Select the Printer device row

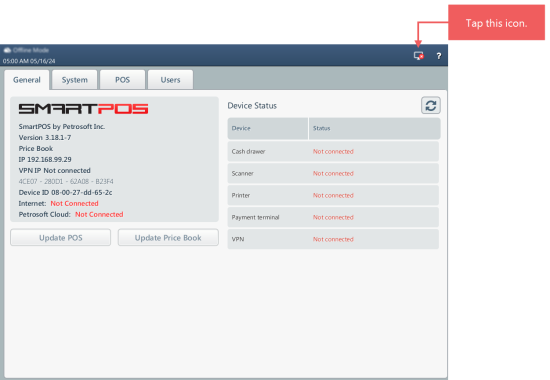pos(333,195)
